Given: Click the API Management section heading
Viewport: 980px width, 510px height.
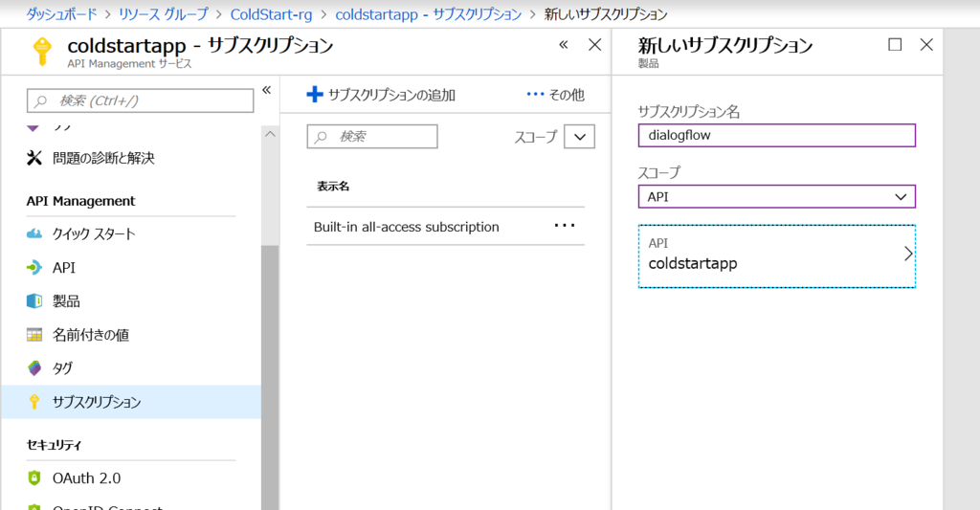Looking at the screenshot, I should click(80, 201).
